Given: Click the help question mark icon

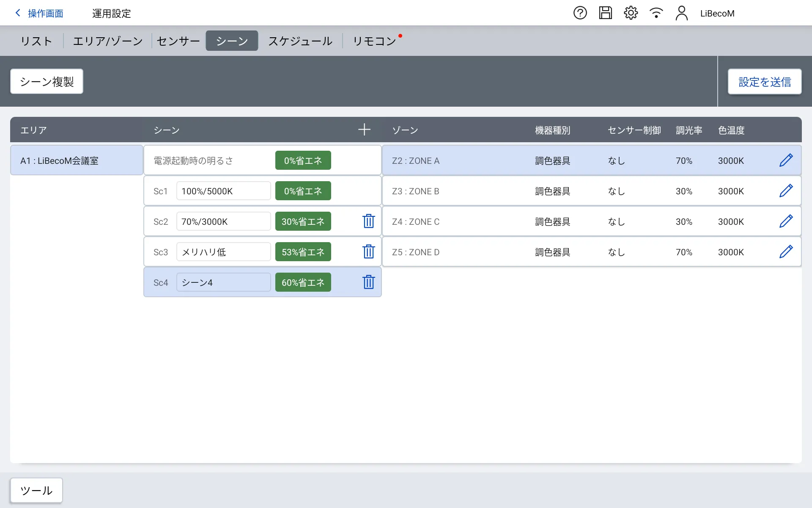Looking at the screenshot, I should pos(580,13).
